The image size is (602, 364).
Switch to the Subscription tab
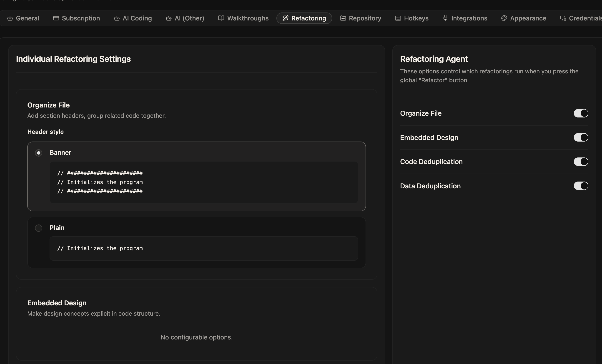click(76, 18)
